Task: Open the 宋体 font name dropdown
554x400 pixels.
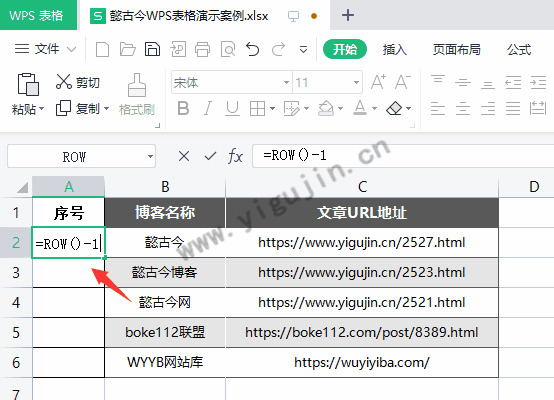Action: click(x=286, y=83)
